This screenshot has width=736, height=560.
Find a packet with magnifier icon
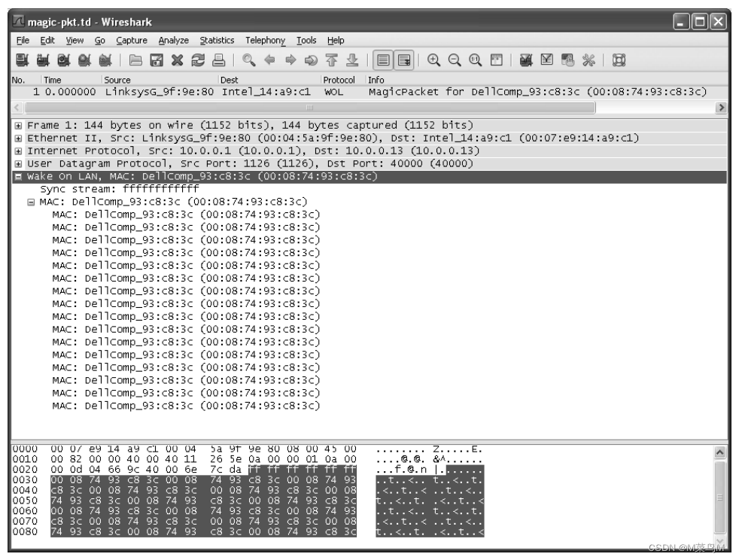point(249,60)
